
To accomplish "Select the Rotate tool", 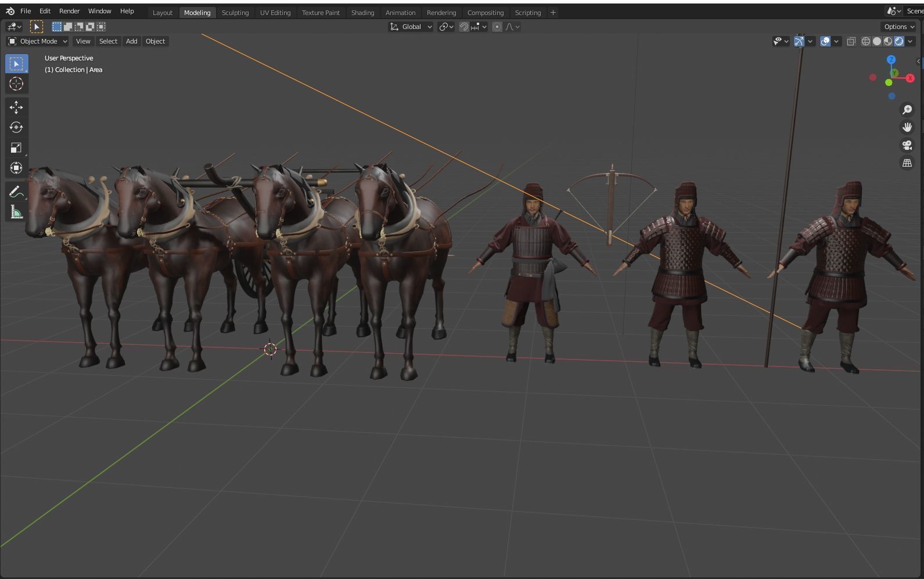I will click(16, 128).
